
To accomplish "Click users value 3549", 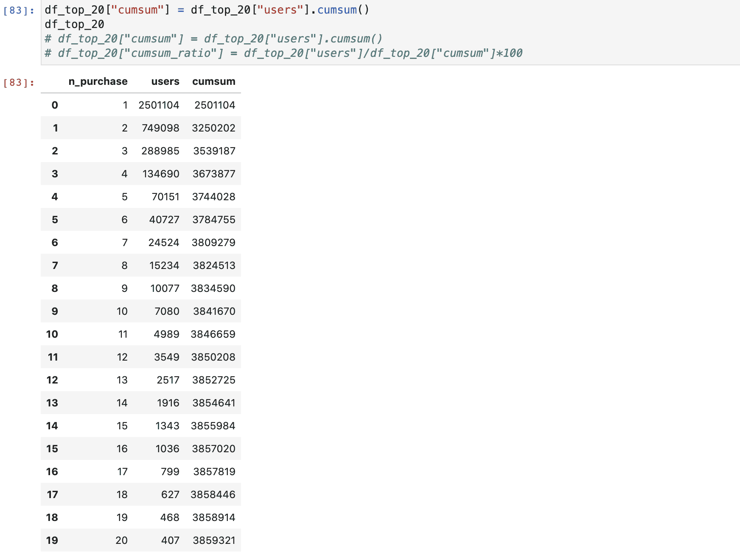I will (167, 357).
